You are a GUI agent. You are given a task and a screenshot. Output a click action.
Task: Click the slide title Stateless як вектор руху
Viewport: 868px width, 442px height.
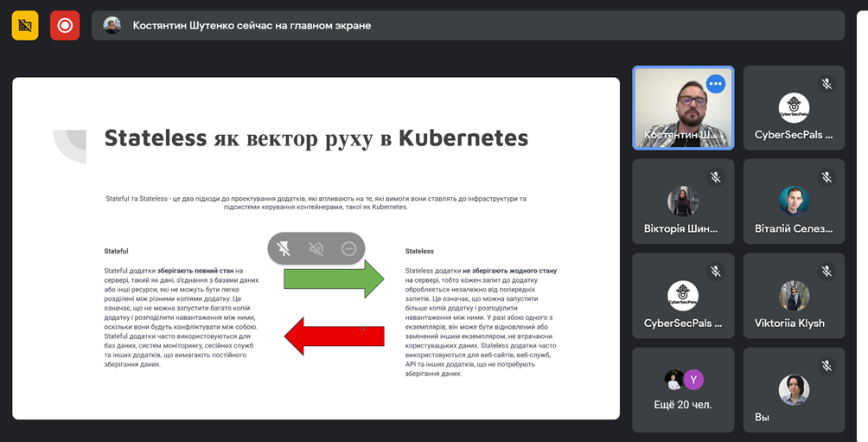[x=316, y=138]
